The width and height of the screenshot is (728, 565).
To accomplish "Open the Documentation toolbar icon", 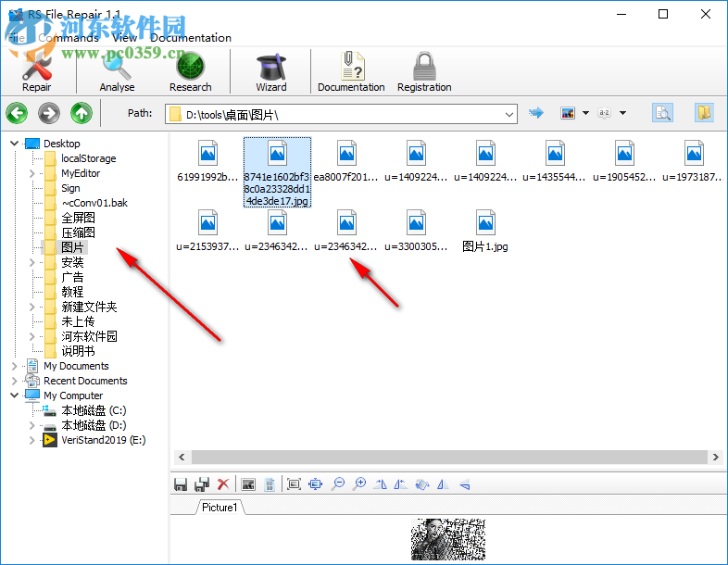I will [351, 72].
